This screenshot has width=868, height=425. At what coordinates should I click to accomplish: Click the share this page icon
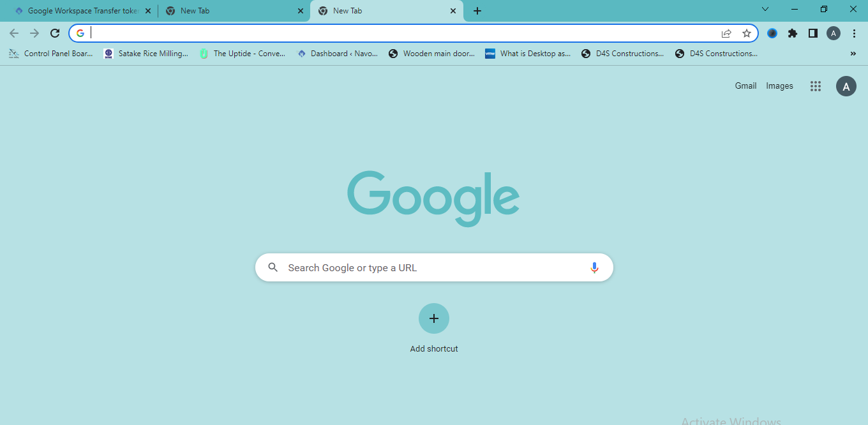tap(726, 33)
